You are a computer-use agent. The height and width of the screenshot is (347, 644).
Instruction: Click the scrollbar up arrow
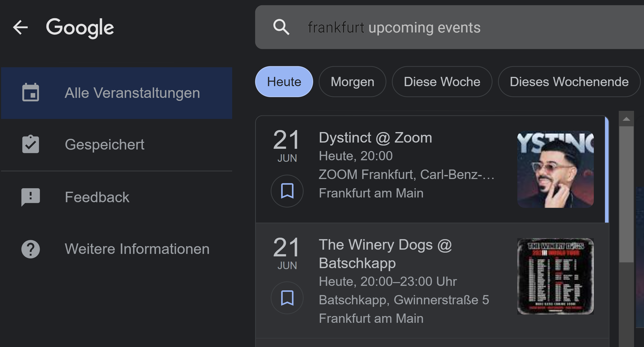626,119
